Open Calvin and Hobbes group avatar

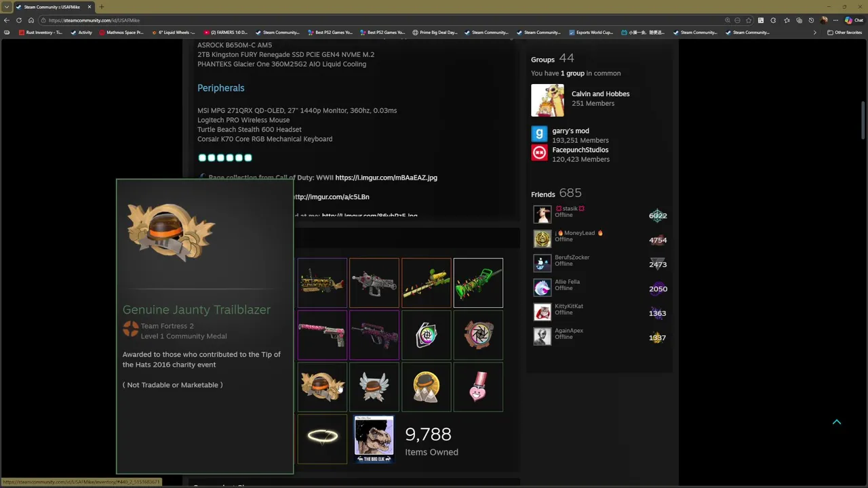coord(547,100)
